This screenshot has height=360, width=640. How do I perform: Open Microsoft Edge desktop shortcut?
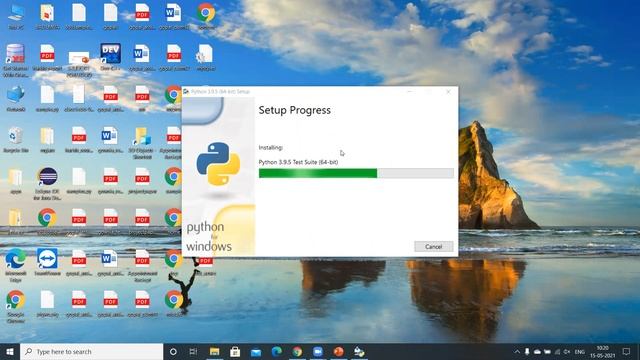pos(16,264)
